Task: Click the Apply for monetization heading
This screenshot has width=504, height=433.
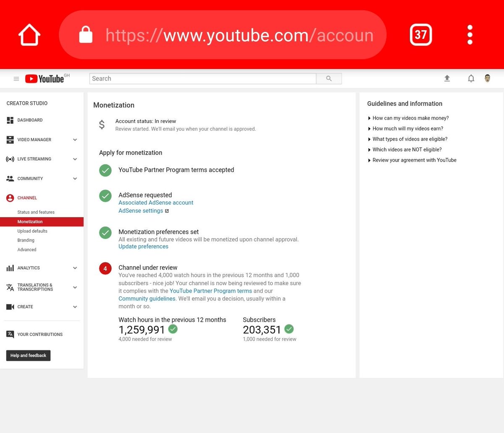Action: (131, 153)
